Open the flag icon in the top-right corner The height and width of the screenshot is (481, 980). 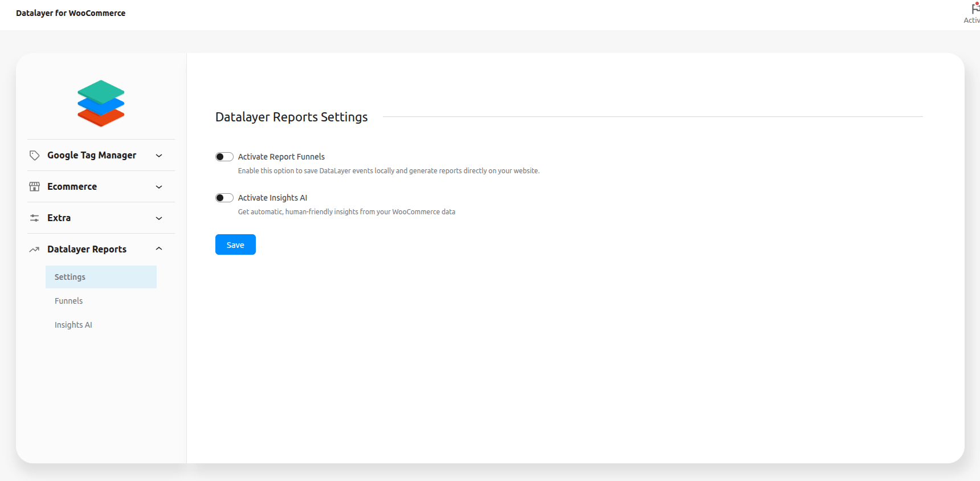pos(975,9)
